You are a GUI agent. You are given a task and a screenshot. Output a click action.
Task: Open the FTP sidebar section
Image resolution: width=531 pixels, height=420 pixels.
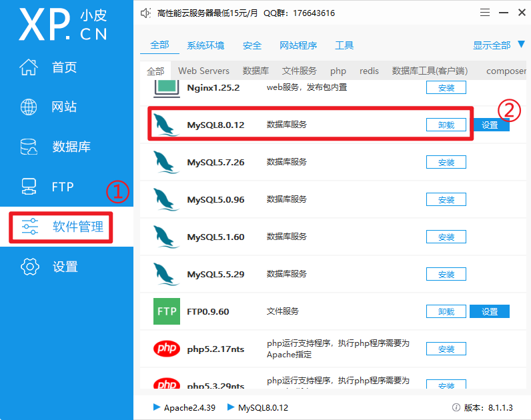tap(47, 187)
